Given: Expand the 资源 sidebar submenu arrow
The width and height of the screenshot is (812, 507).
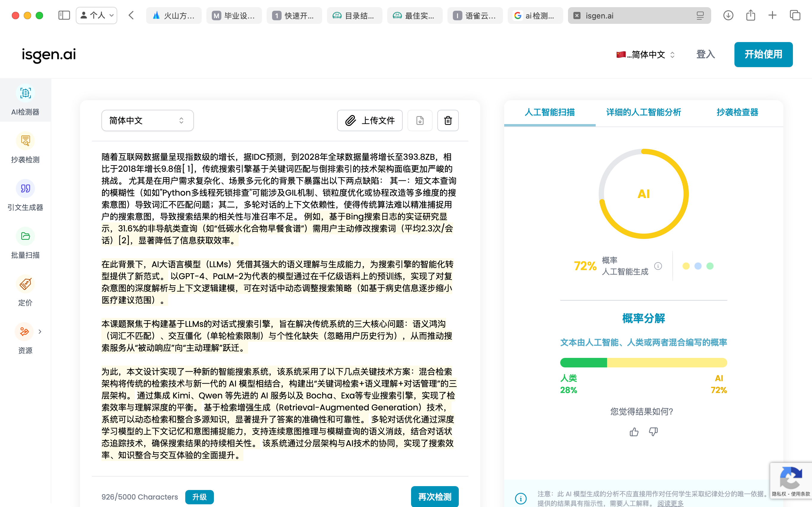Looking at the screenshot, I should click(40, 332).
